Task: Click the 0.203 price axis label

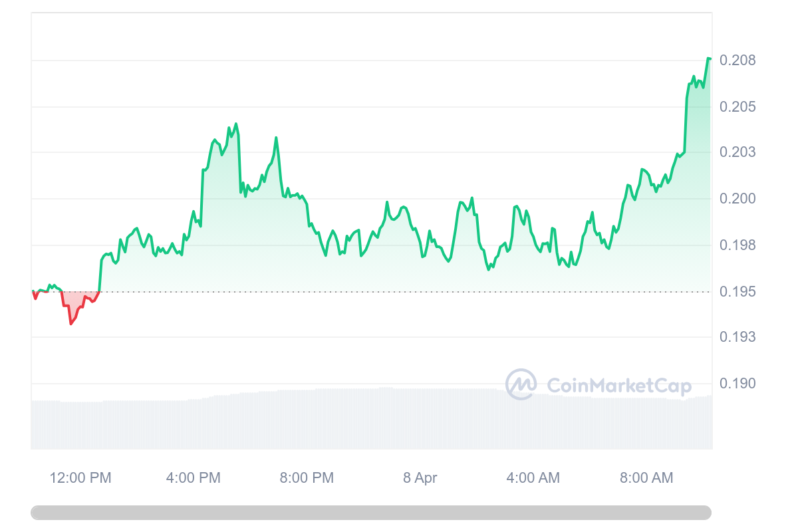Action: pos(739,152)
